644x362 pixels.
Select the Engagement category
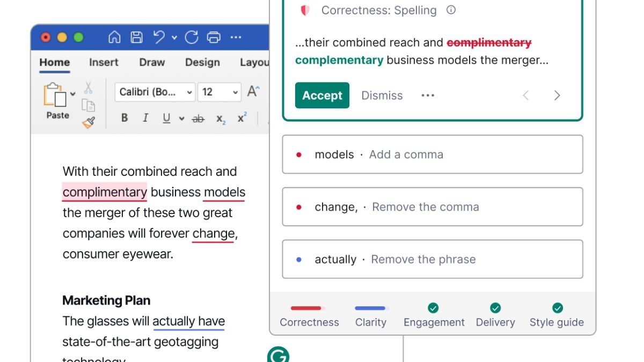pyautogui.click(x=434, y=316)
